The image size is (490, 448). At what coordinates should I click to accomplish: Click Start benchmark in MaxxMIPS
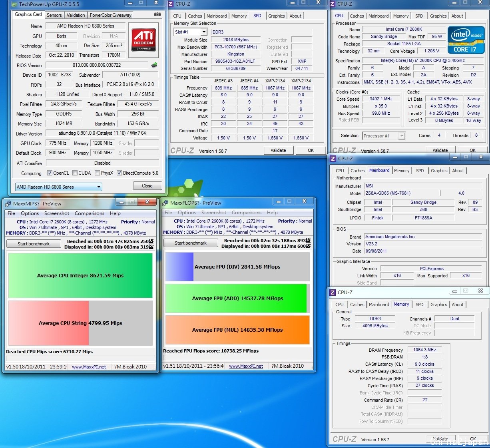(x=34, y=244)
